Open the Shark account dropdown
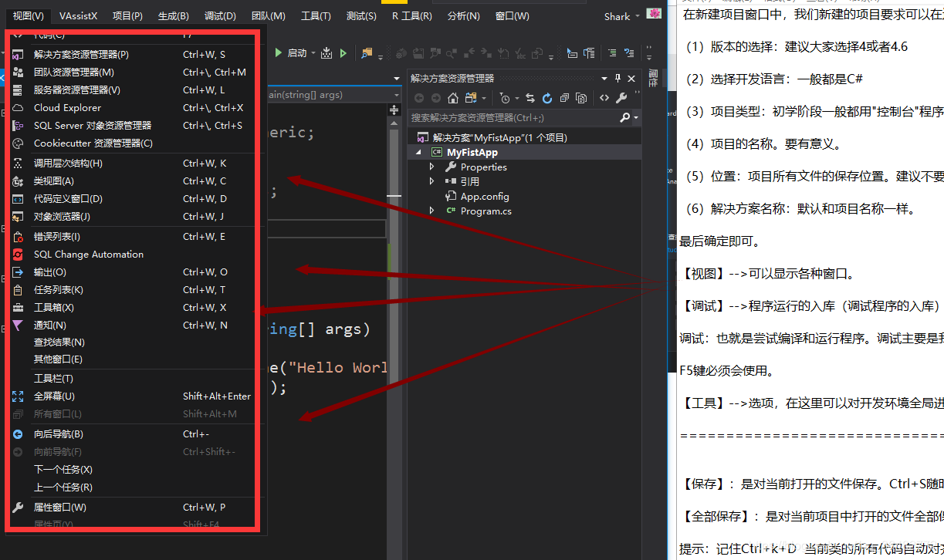The width and height of the screenshot is (944, 560). [622, 16]
